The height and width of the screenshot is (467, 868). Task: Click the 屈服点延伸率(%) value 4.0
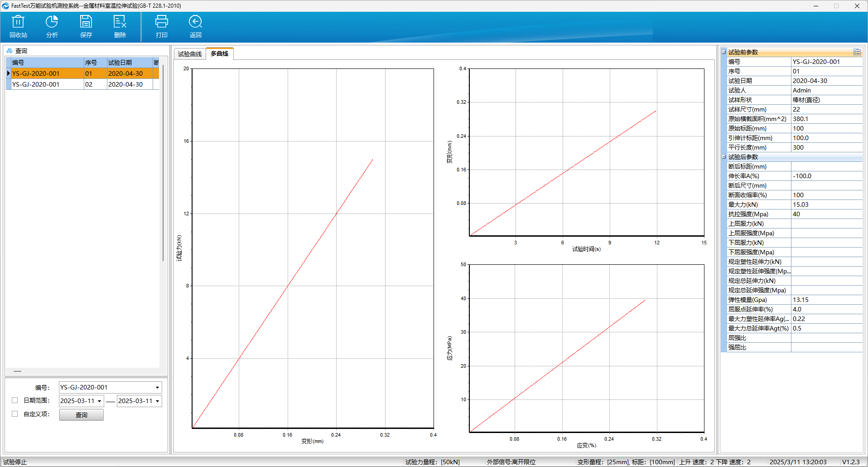pos(827,309)
